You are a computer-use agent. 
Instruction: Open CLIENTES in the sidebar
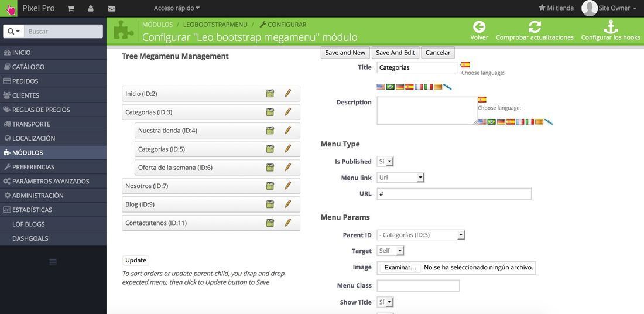point(53,95)
